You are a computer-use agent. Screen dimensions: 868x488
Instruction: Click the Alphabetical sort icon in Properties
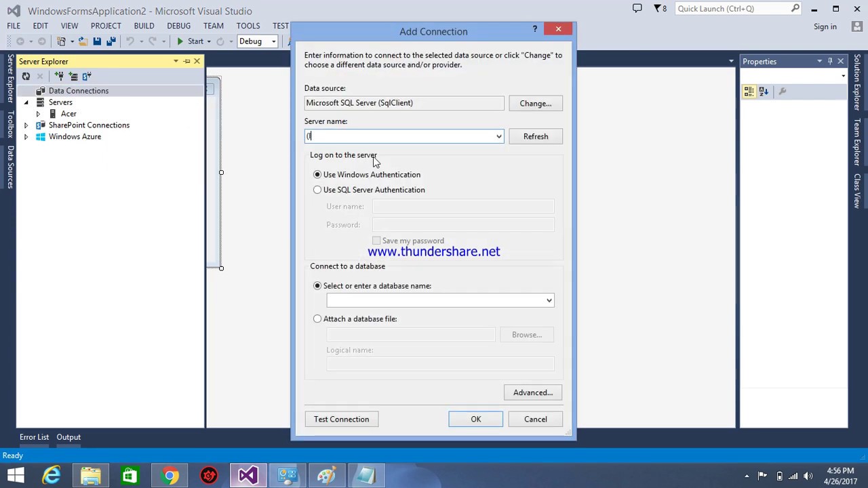pos(764,91)
